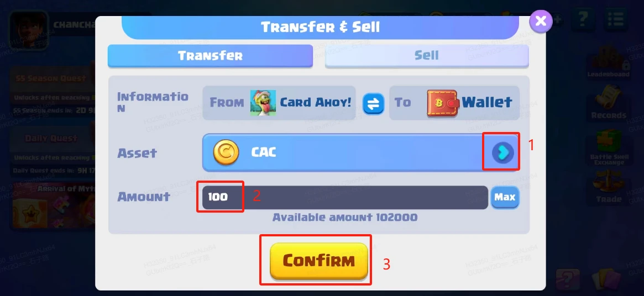This screenshot has width=644, height=296.
Task: Click the Amount input field showing 100
Action: tap(345, 198)
